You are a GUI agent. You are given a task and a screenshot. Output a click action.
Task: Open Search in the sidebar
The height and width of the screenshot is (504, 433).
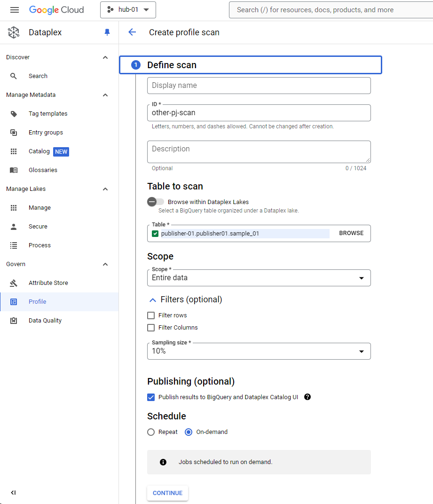pyautogui.click(x=59, y=76)
